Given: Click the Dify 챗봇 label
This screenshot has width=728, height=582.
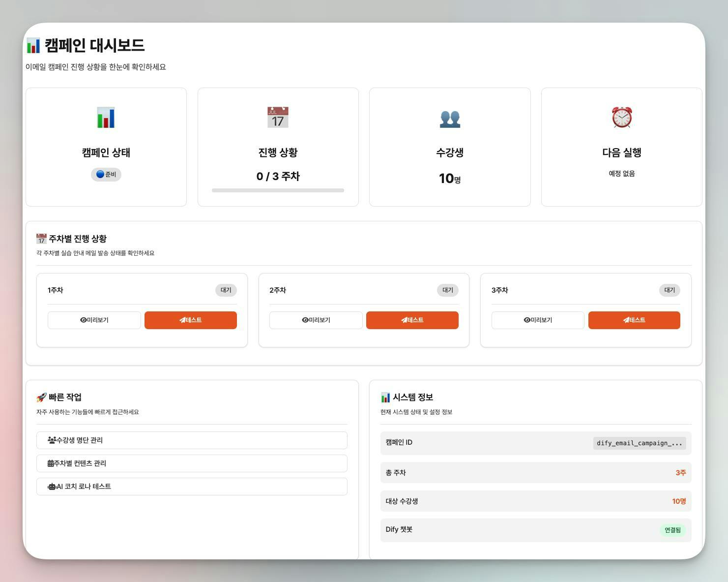Looking at the screenshot, I should [399, 530].
